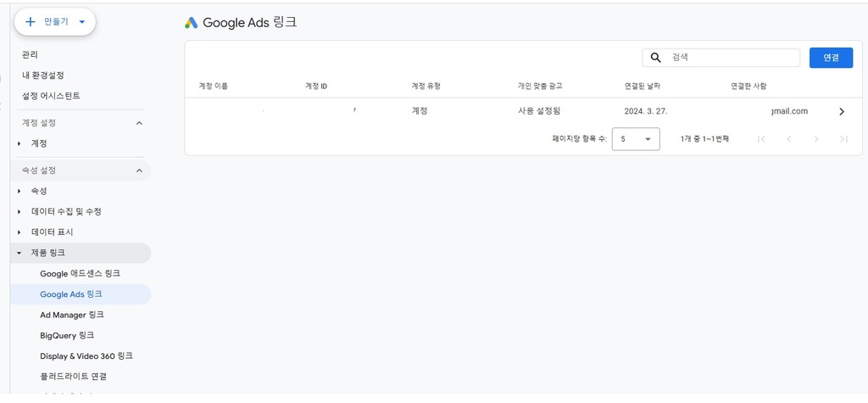
Task: Expand the 데이터 표시 item
Action: pos(19,232)
